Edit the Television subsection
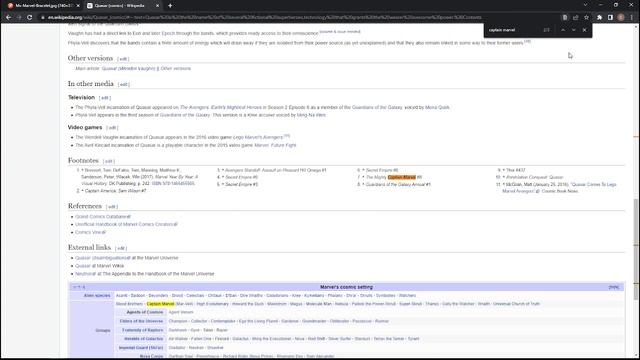Screen dimensions: 640x360 coord(105,98)
